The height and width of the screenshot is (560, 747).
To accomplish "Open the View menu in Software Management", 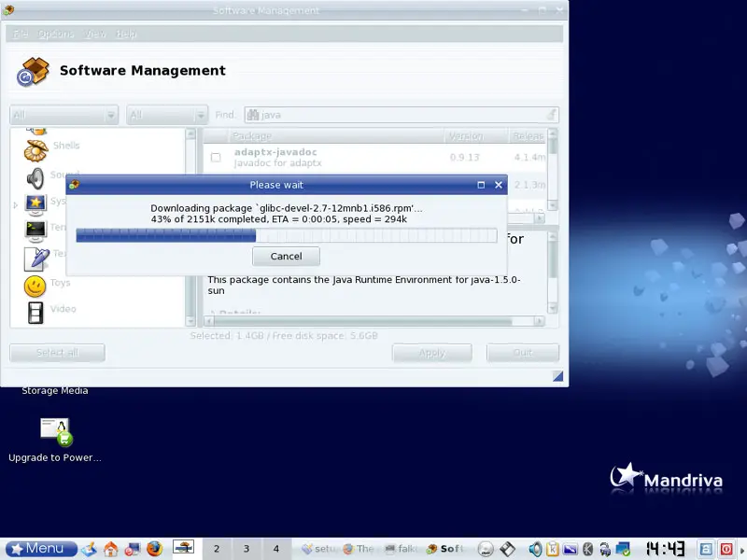I will click(x=95, y=34).
